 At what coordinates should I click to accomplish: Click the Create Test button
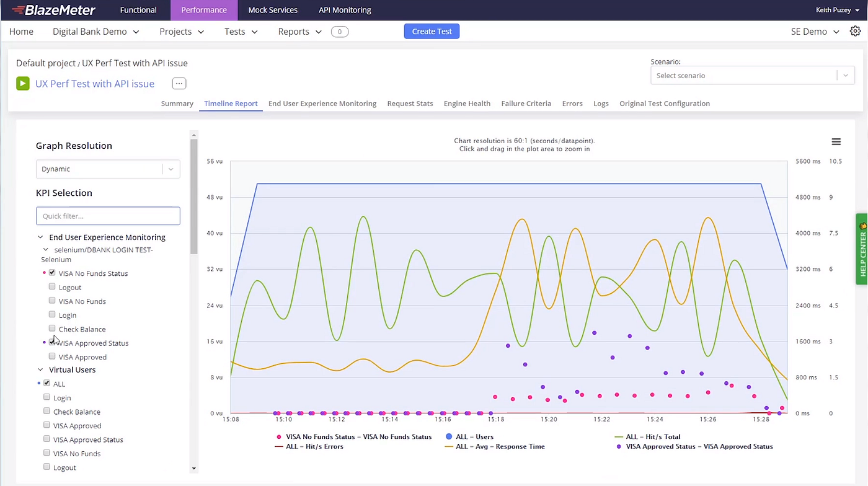[432, 31]
